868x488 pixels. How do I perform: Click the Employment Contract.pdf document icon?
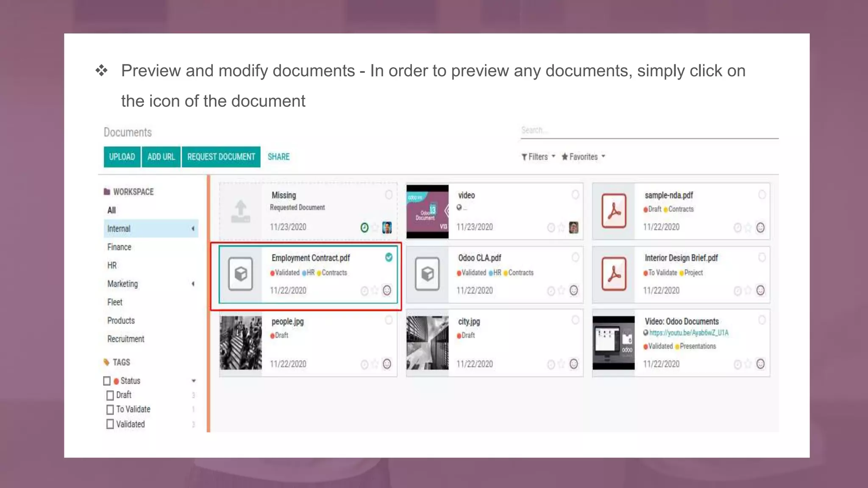240,274
